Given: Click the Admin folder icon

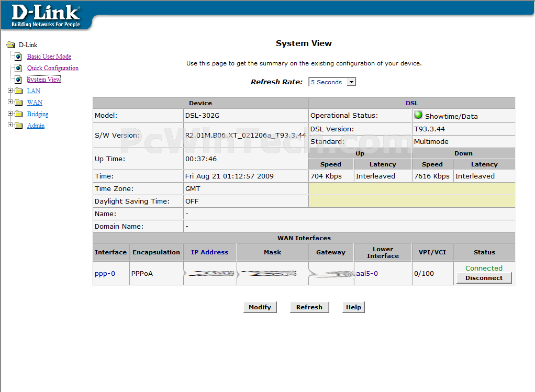Looking at the screenshot, I should tap(19, 126).
